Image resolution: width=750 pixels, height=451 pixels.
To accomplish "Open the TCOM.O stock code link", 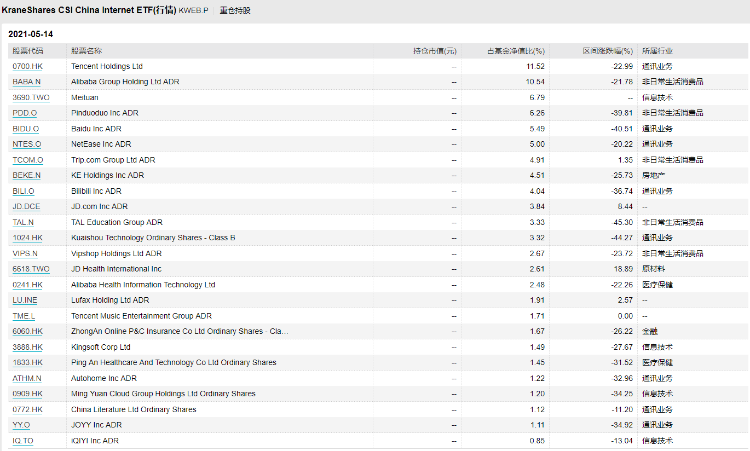I will 28,160.
